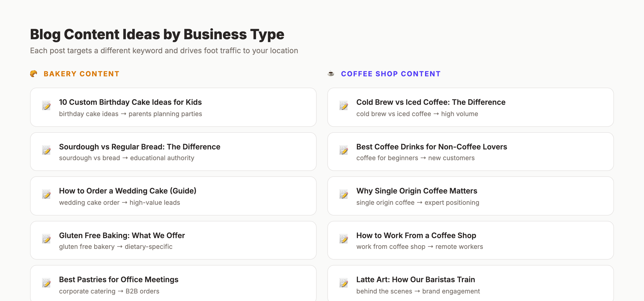Click the subtitle about driving foot traffic
This screenshot has height=301, width=644.
164,51
